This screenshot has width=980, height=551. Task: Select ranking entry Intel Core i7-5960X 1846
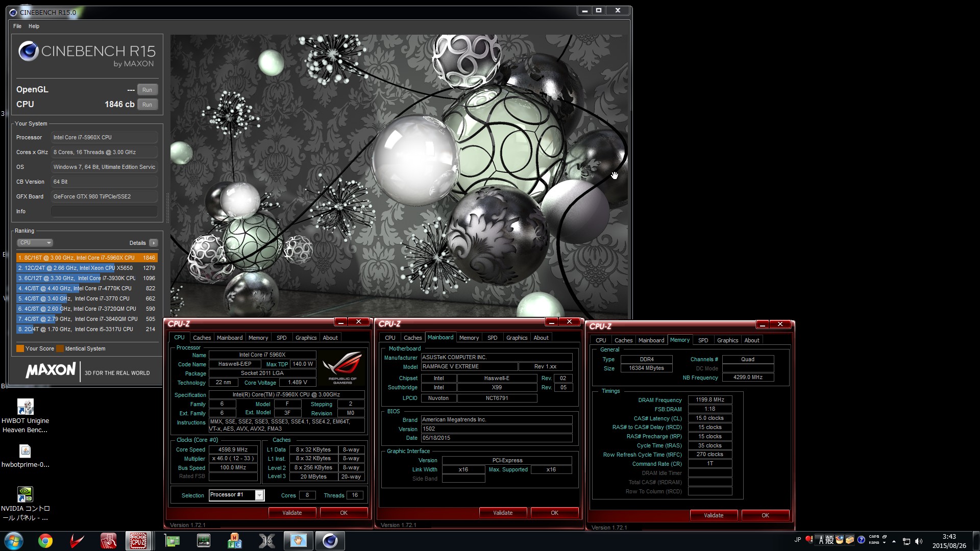click(x=87, y=258)
